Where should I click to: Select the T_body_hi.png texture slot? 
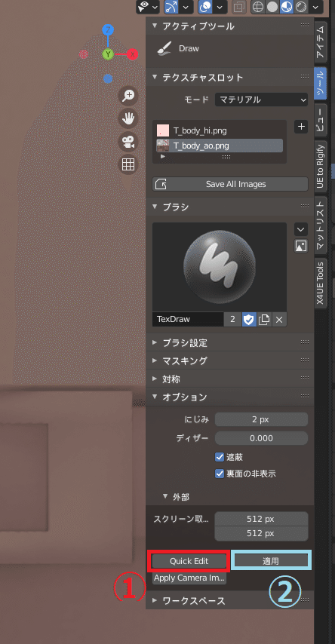[x=220, y=131]
